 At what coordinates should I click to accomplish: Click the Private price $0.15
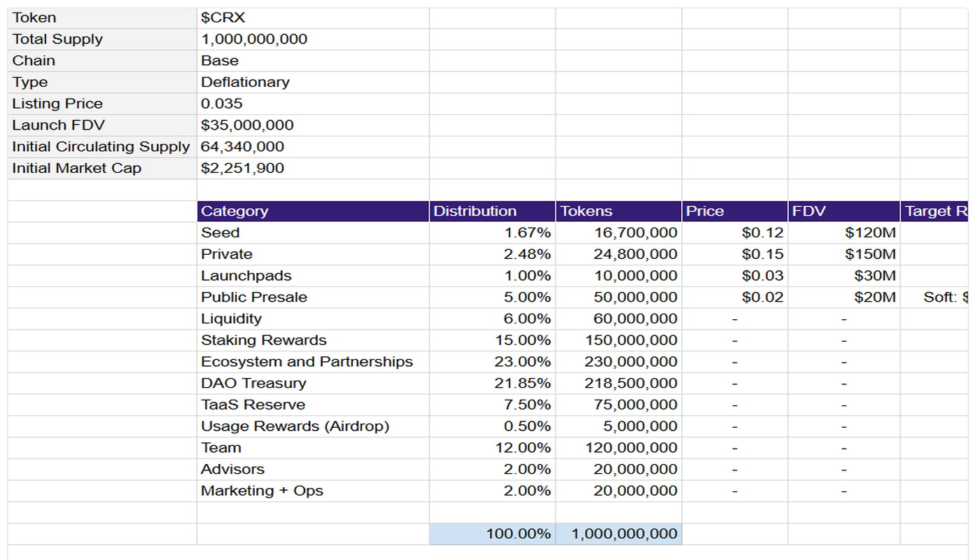[735, 255]
